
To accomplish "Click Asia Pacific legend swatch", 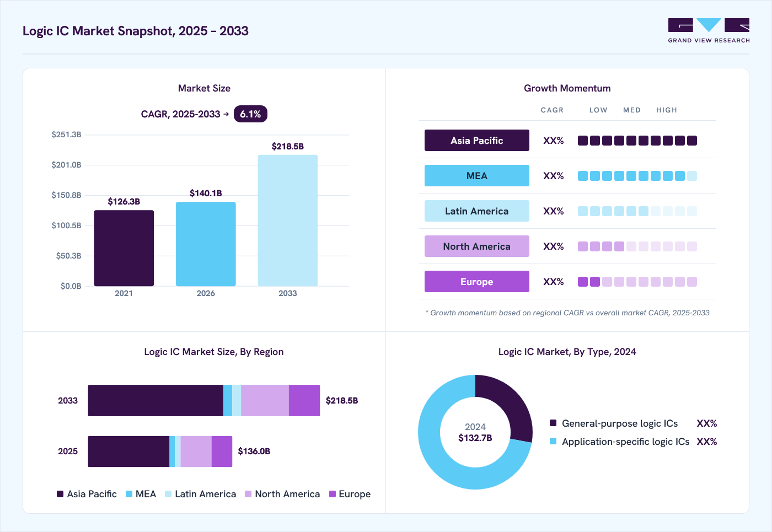I will (x=60, y=494).
